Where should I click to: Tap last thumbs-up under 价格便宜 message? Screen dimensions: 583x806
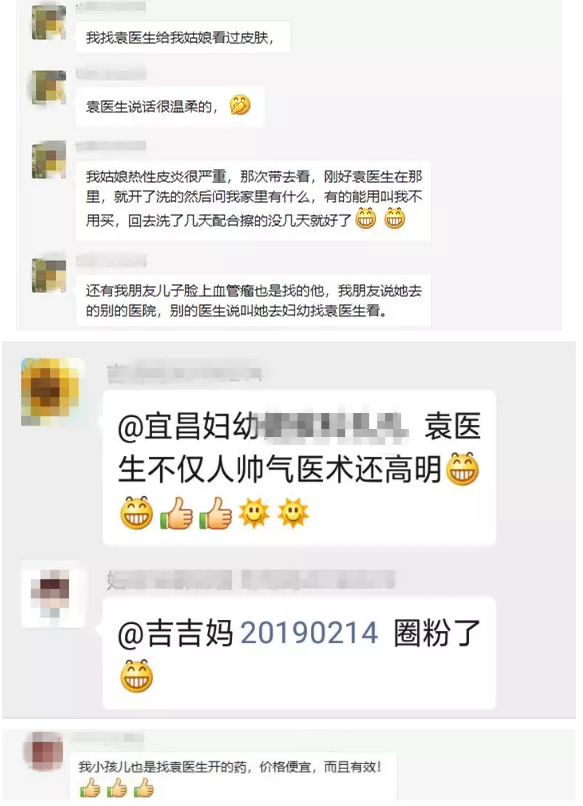(144, 788)
